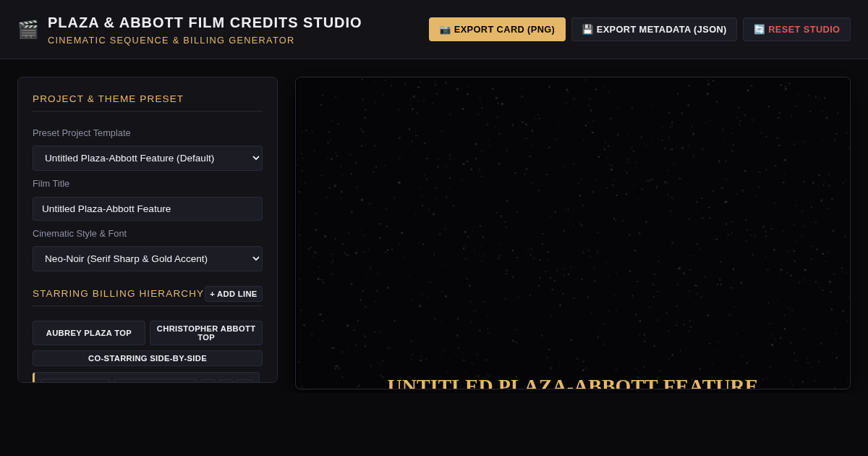This screenshot has height=456, width=868.
Task: Click the Cinematic Sequence & Billing Generator subtitle
Action: click(171, 41)
